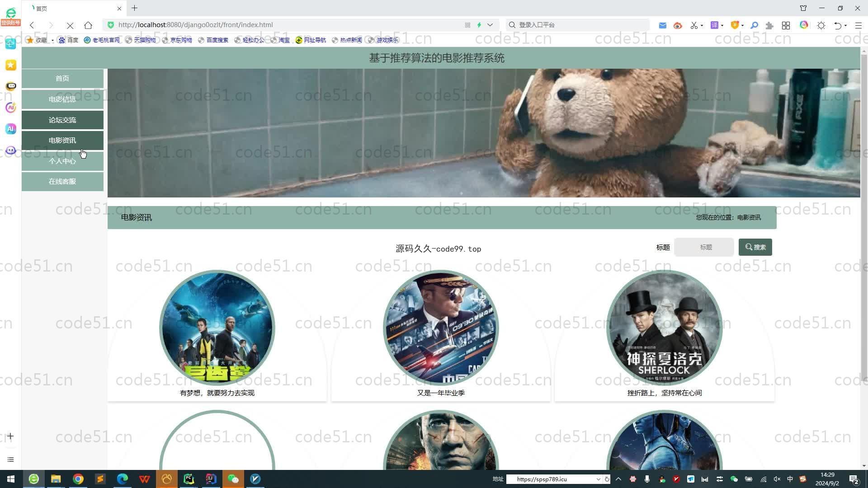Open the extensions puzzle icon
This screenshot has width=868, height=488.
(x=769, y=25)
